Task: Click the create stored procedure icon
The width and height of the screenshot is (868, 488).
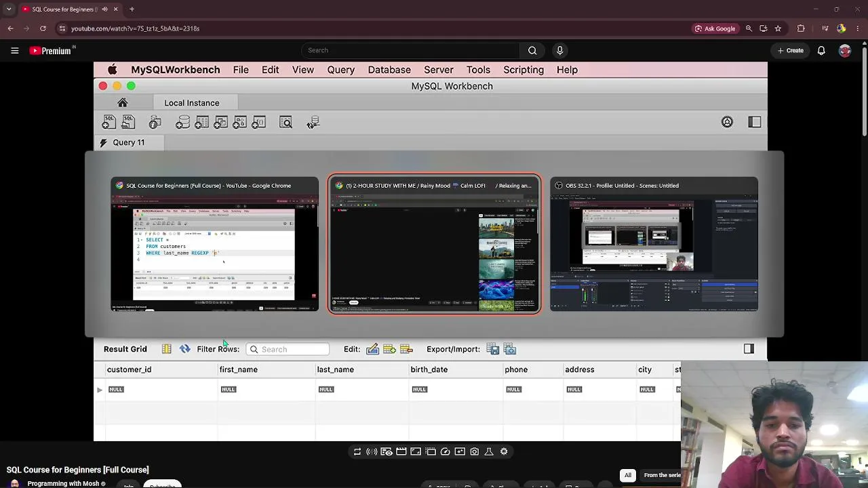Action: pos(239,122)
